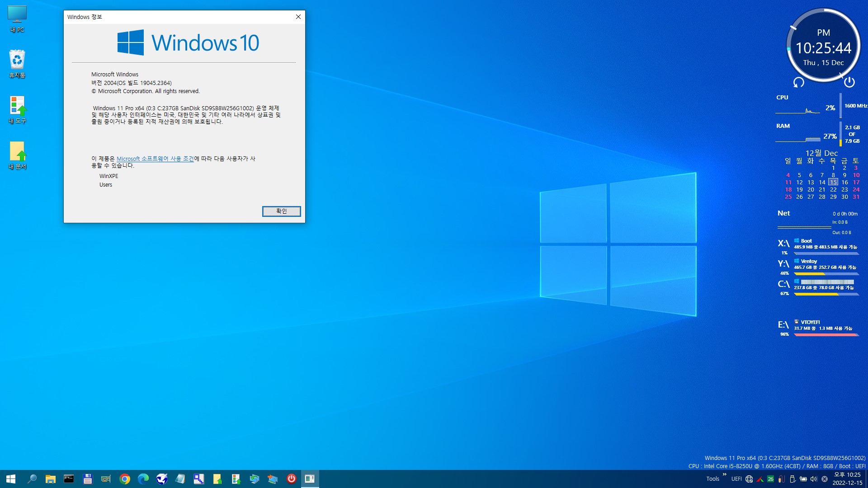Open the network globe tray icon
Image resolution: width=868 pixels, height=488 pixels.
(749, 479)
